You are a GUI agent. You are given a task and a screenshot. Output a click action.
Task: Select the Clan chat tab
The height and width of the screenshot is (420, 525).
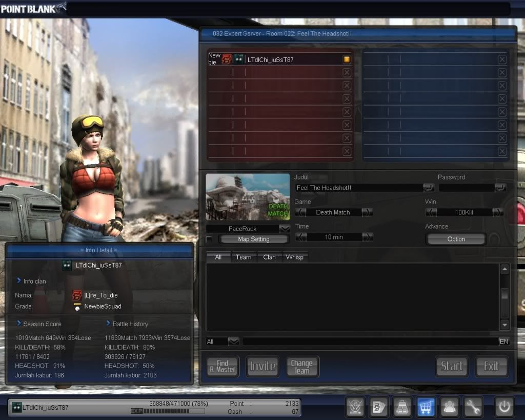270,257
